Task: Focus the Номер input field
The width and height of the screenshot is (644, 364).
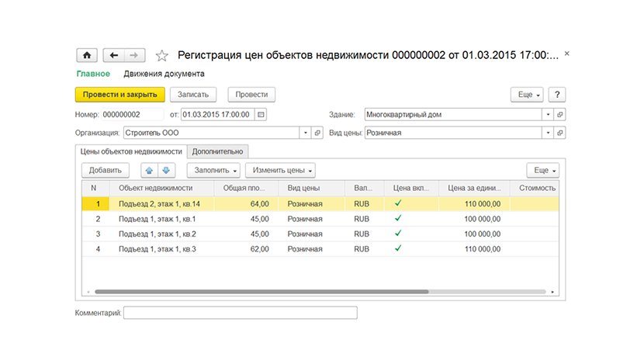Action: point(132,115)
